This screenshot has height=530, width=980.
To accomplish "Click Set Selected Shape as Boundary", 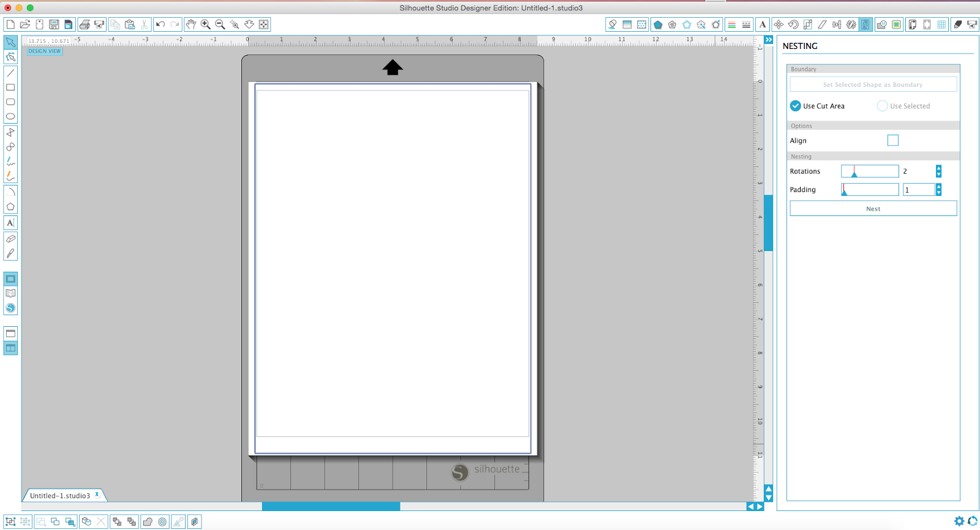I will point(873,84).
